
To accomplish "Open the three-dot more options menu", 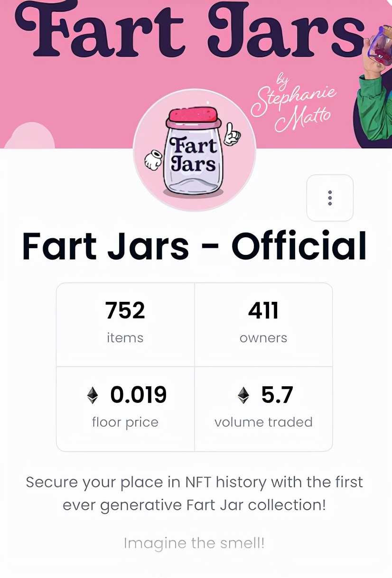I will tap(330, 198).
